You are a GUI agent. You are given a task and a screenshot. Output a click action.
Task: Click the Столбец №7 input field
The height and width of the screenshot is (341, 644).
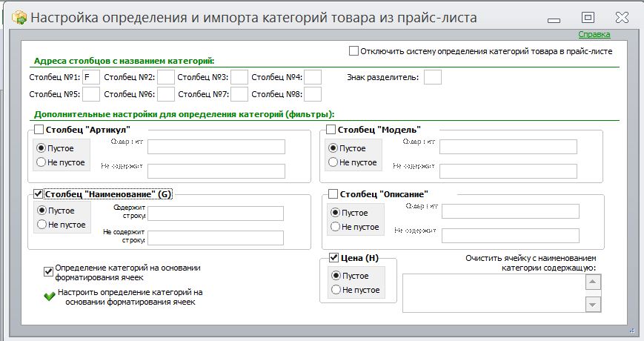tap(239, 94)
